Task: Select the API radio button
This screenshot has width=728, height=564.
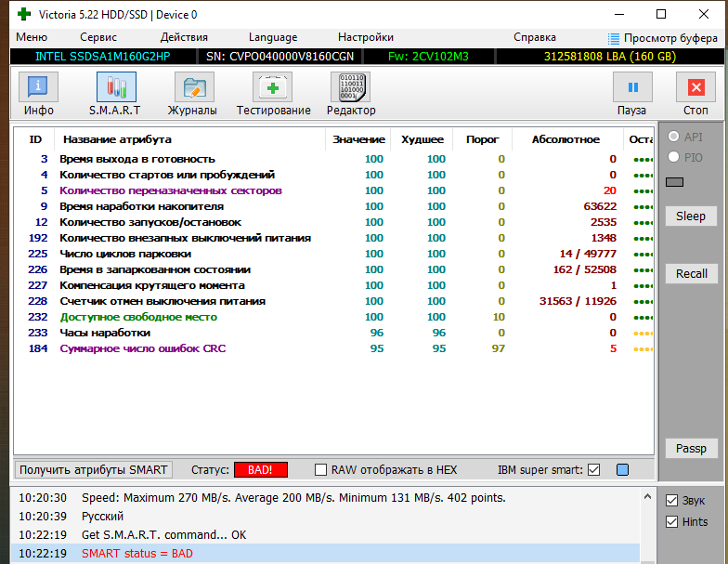Action: pos(674,137)
